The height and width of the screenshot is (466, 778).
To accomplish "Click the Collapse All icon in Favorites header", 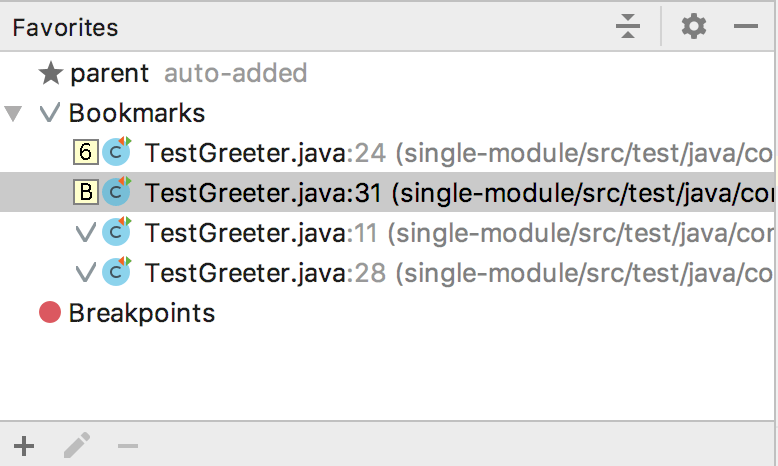I will [x=628, y=26].
